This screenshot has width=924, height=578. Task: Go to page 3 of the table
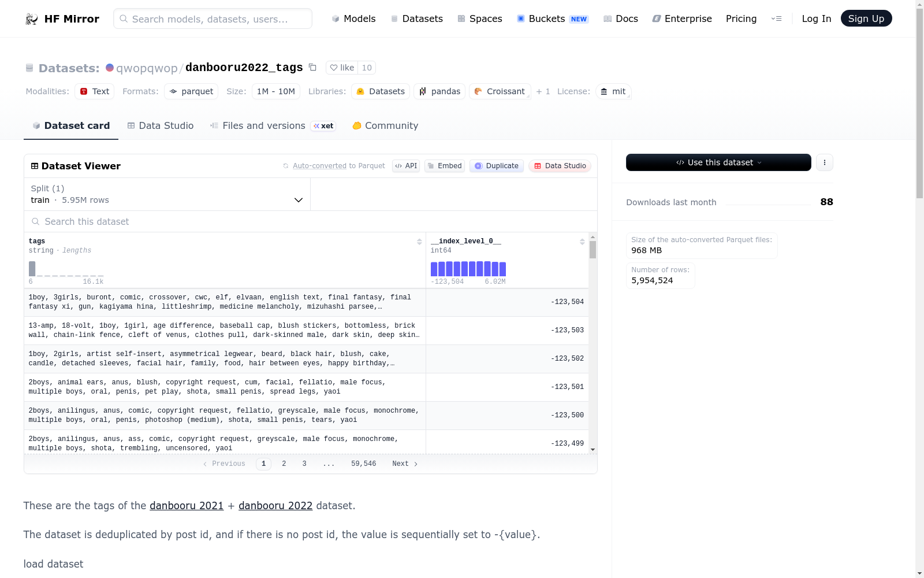304,464
